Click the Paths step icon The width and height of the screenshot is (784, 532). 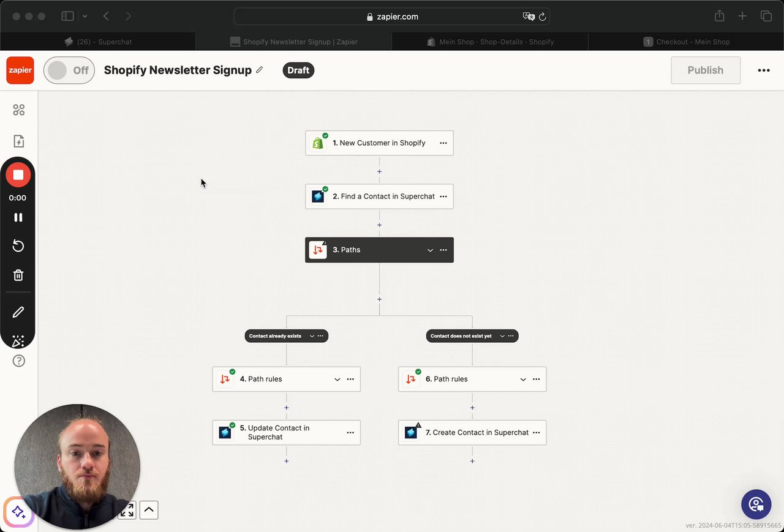pyautogui.click(x=318, y=250)
